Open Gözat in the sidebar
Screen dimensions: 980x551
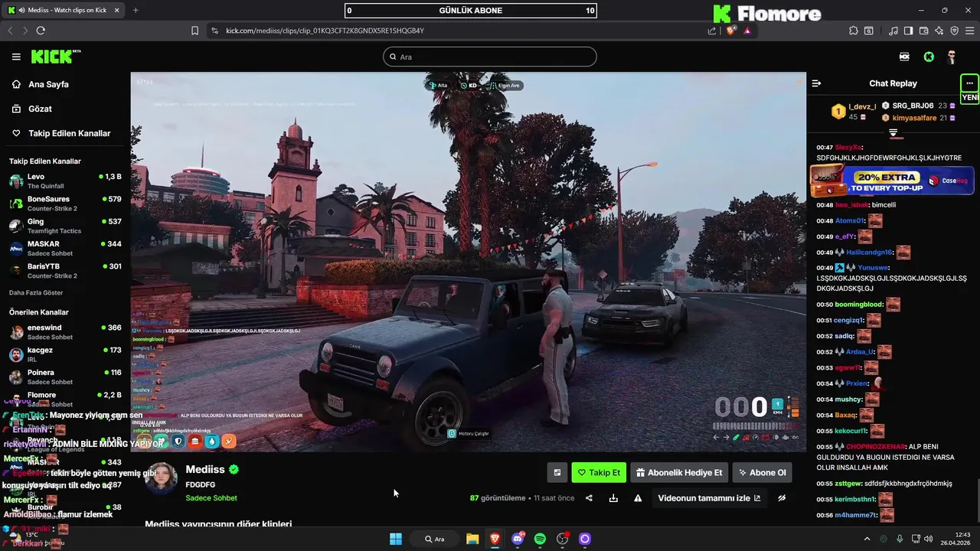(32, 109)
